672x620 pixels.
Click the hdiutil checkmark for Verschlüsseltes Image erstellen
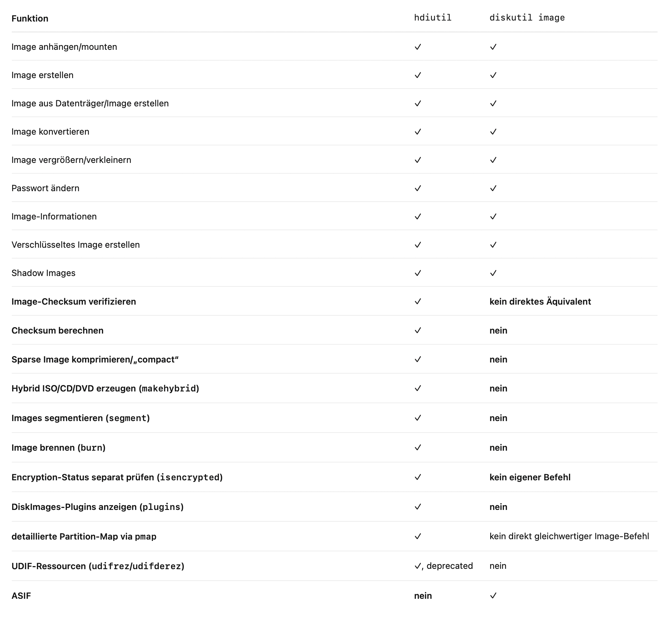(418, 245)
